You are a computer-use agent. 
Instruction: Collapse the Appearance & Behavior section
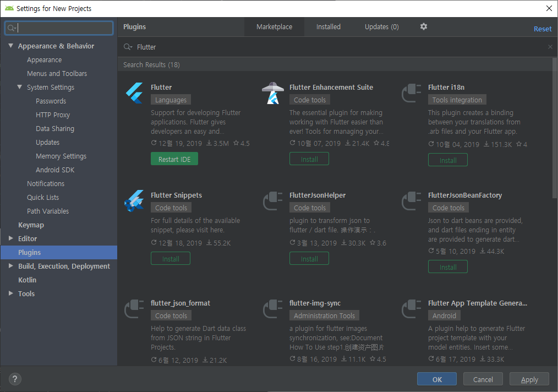(x=11, y=46)
